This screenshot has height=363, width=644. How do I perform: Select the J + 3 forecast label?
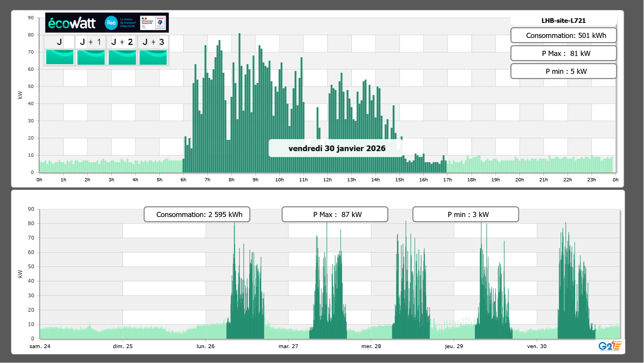point(153,42)
